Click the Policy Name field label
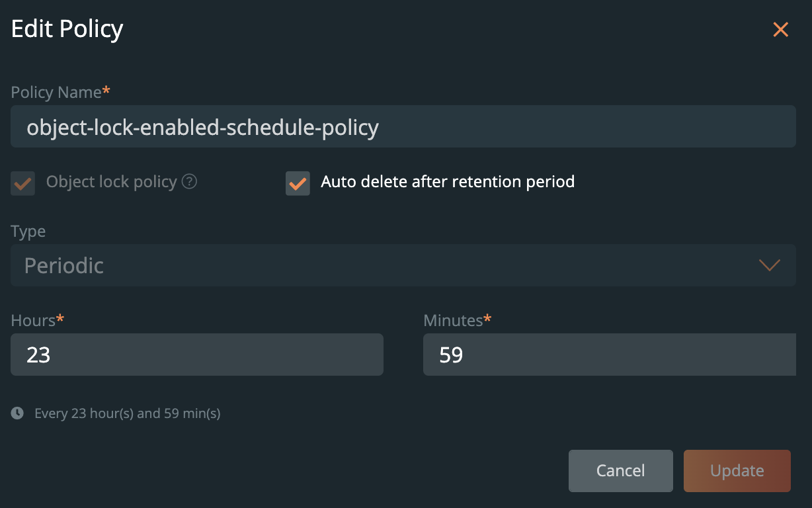This screenshot has height=508, width=812. [x=56, y=93]
